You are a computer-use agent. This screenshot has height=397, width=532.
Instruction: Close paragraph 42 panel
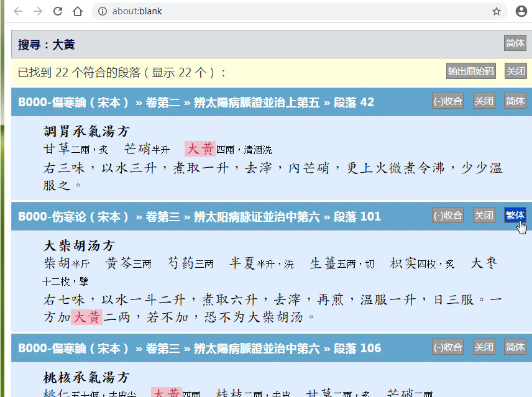pos(484,101)
